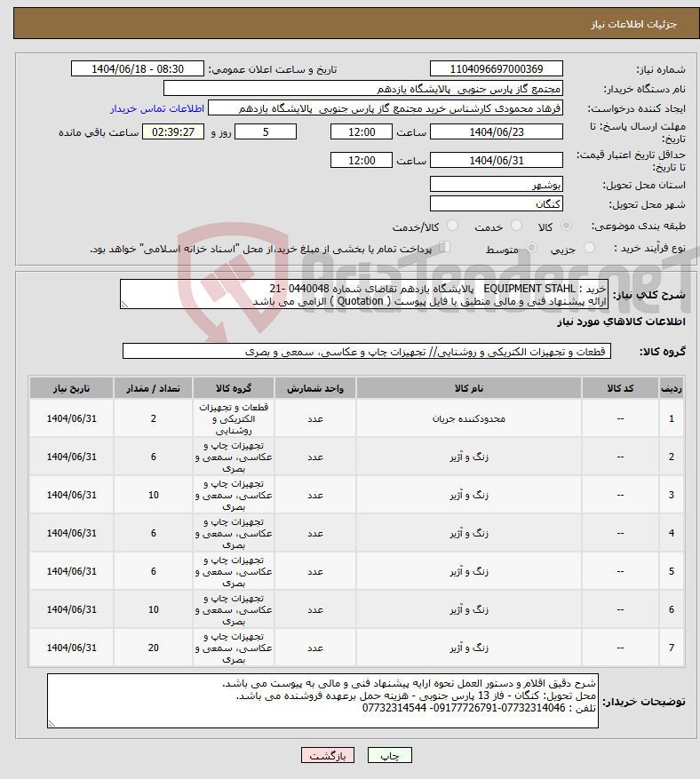Screen dimensions: 700x779
Task: Click زنگ و آژیر in row 2
Action: click(x=468, y=457)
